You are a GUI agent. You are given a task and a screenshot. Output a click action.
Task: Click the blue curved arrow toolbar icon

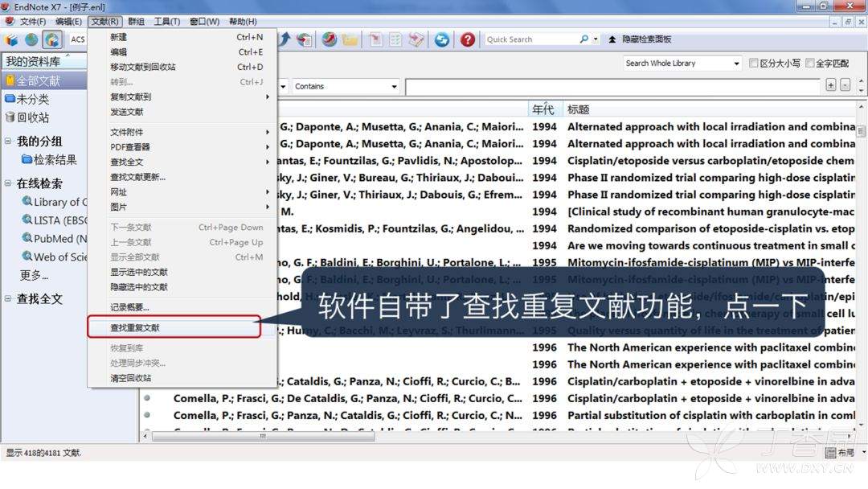285,39
